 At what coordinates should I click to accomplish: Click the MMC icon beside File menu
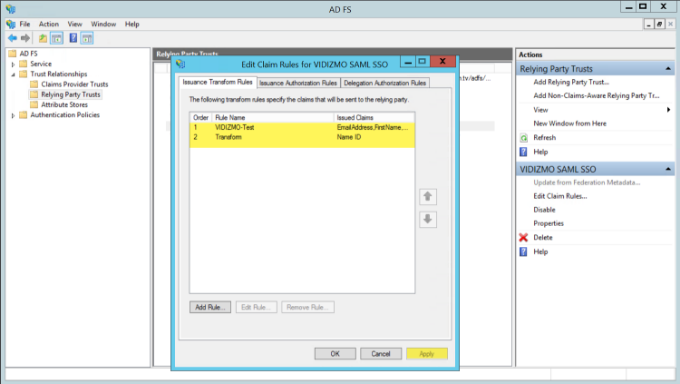tap(10, 24)
